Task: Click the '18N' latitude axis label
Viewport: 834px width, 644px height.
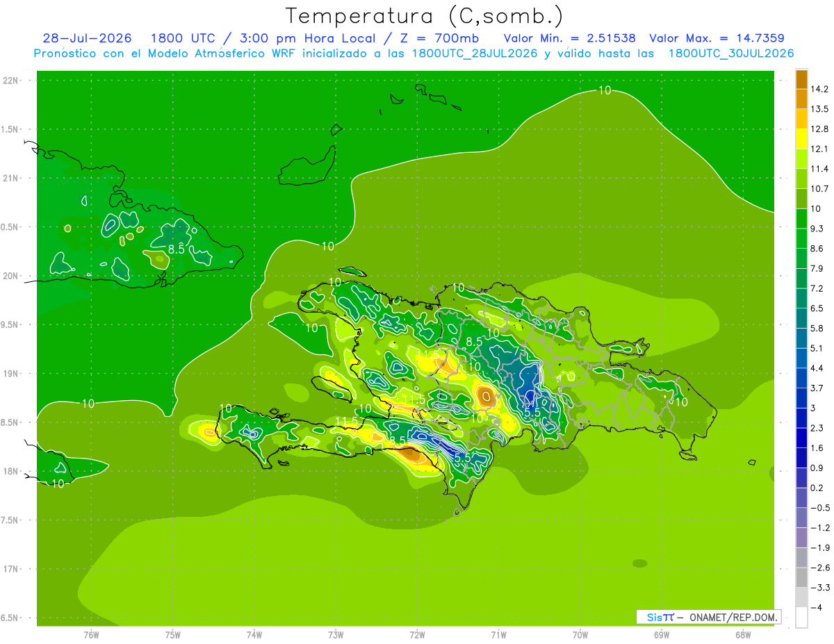Action: pyautogui.click(x=10, y=471)
